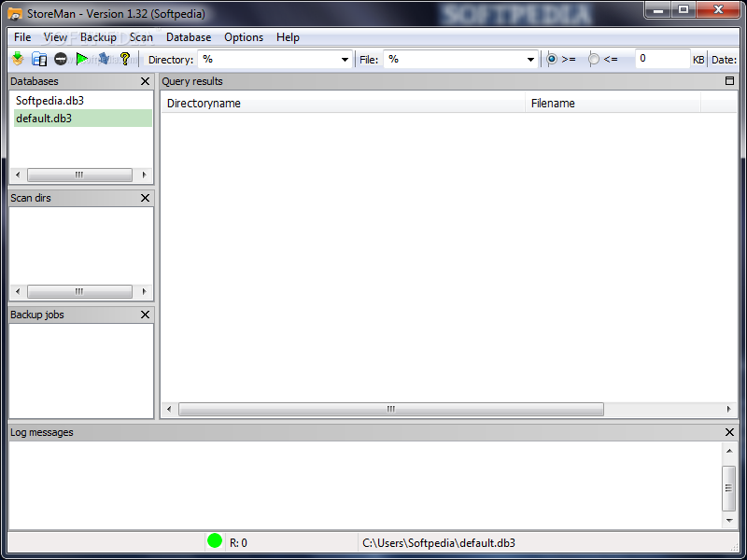The height and width of the screenshot is (560, 747).
Task: Select the >= size comparison radio button
Action: pyautogui.click(x=552, y=59)
